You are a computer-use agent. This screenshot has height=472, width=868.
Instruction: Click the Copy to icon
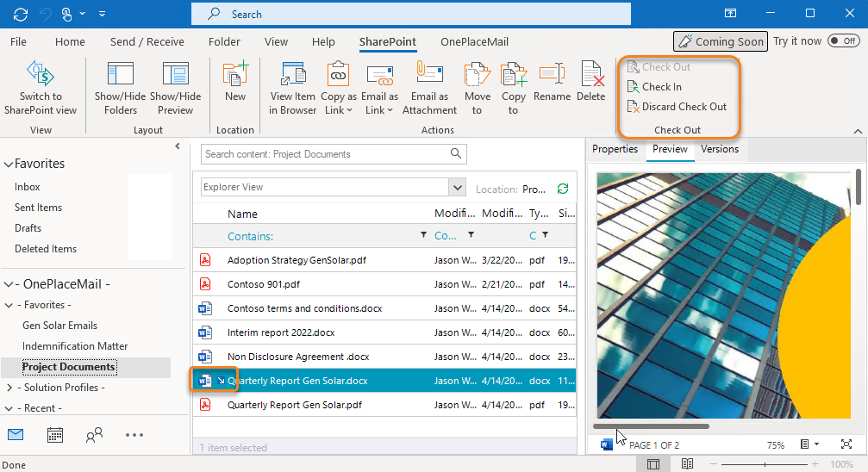513,73
